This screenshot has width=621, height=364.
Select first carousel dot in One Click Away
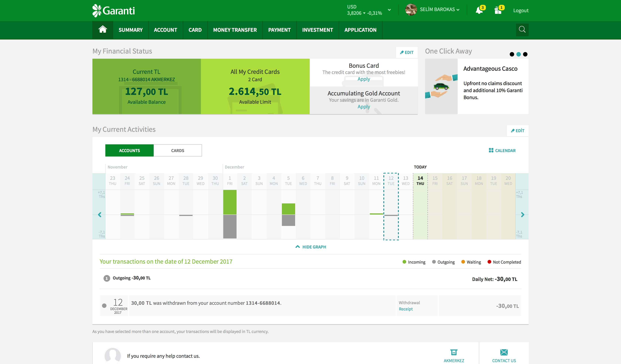click(512, 54)
